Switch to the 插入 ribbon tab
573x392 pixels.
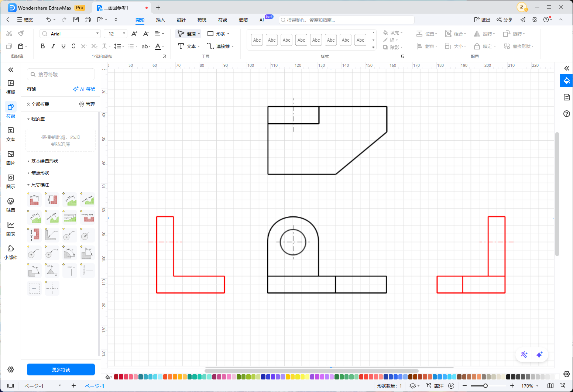click(x=160, y=20)
